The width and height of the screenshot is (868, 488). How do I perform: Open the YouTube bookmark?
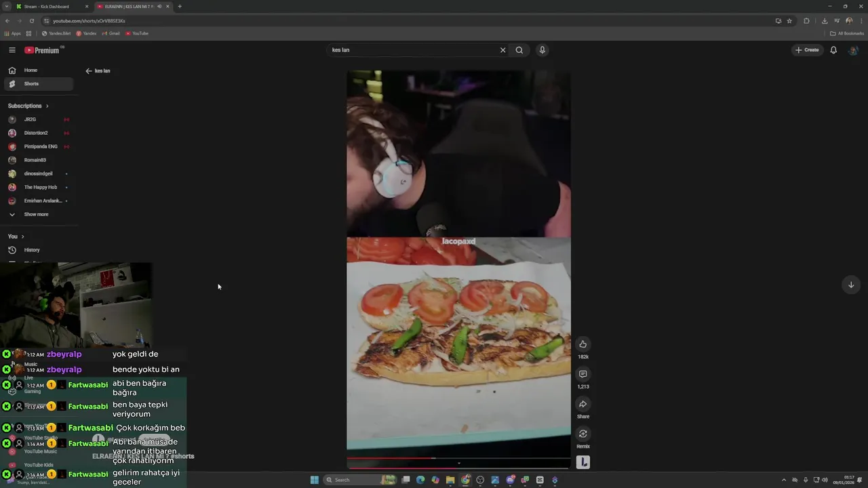137,33
